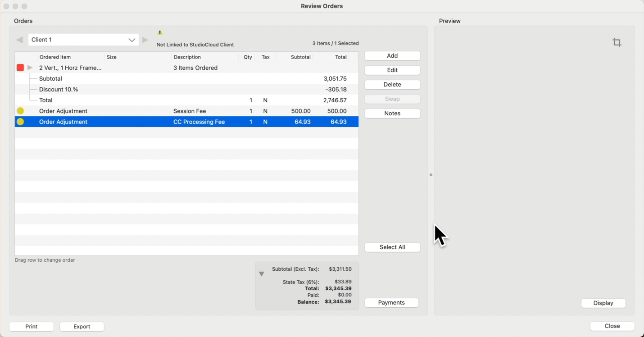
Task: Go to next client with right arrow
Action: [145, 40]
